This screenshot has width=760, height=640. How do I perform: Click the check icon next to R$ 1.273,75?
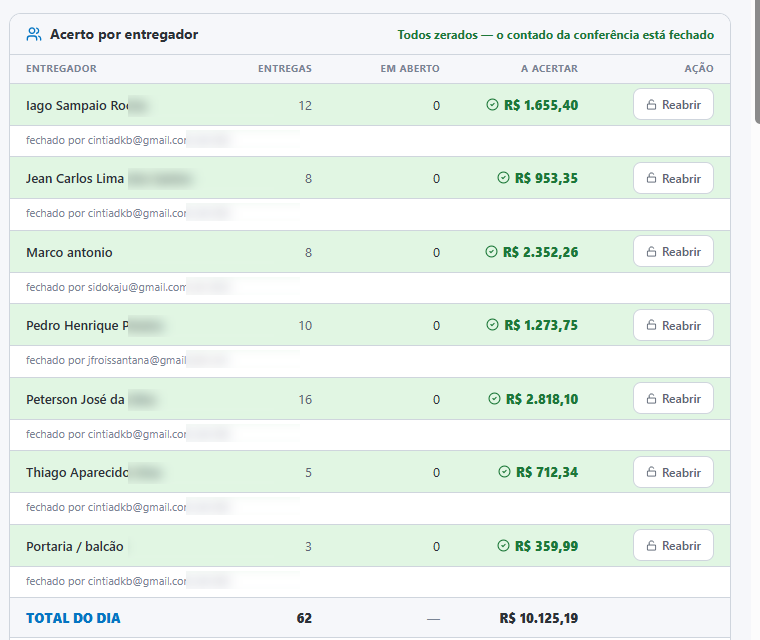492,325
